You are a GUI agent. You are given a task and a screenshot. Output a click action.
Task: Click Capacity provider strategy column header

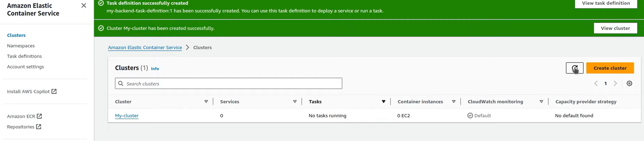coord(586,102)
